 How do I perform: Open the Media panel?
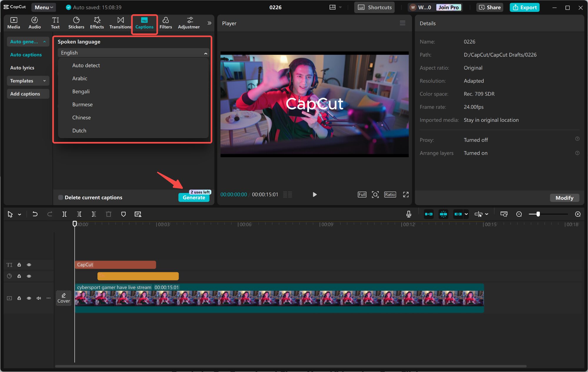(x=14, y=23)
